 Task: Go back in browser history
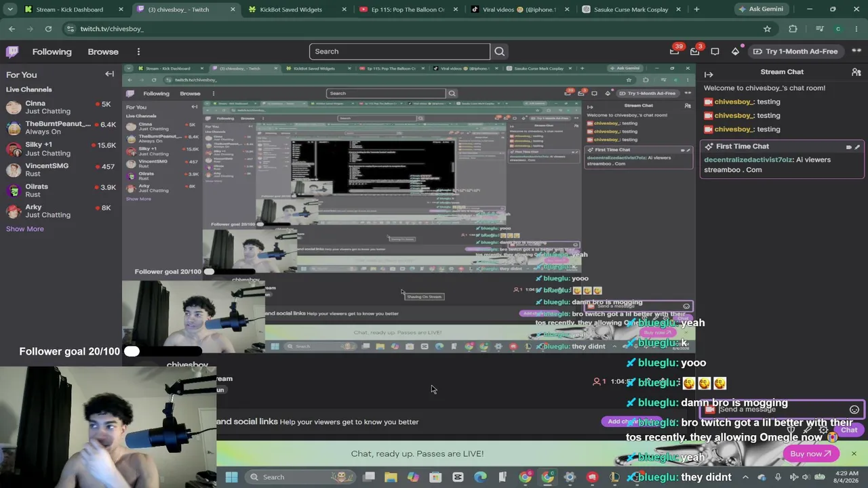click(12, 29)
